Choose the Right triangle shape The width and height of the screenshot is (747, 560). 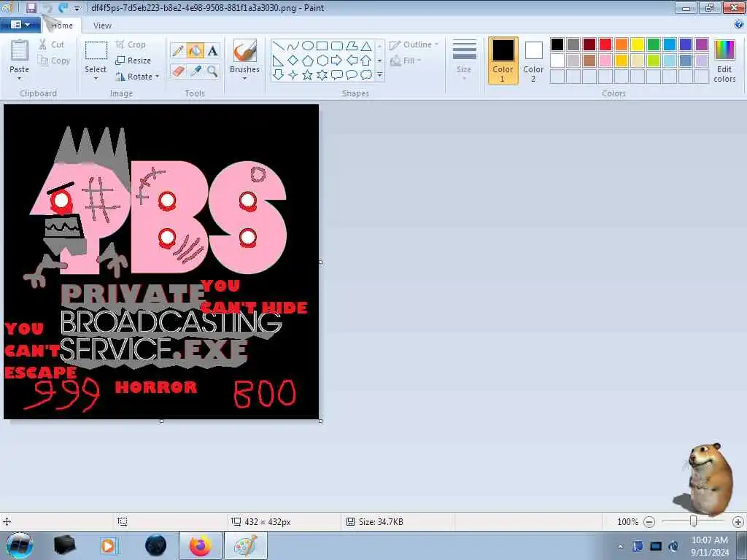279,61
